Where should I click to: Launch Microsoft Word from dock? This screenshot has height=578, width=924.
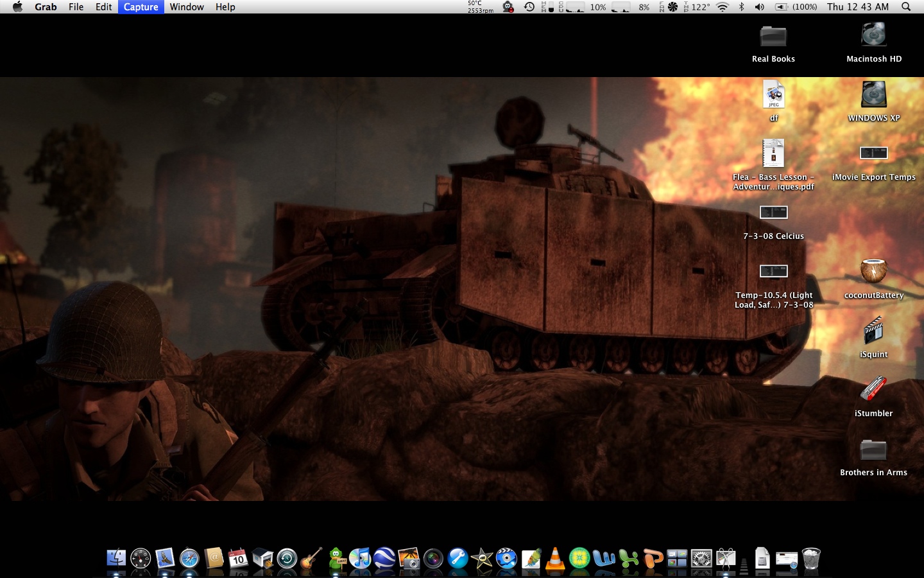(604, 559)
